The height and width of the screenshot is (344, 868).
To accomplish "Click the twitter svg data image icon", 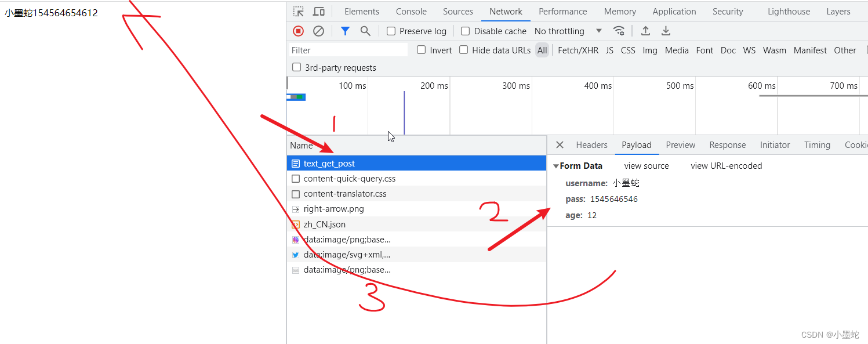I will [x=296, y=255].
